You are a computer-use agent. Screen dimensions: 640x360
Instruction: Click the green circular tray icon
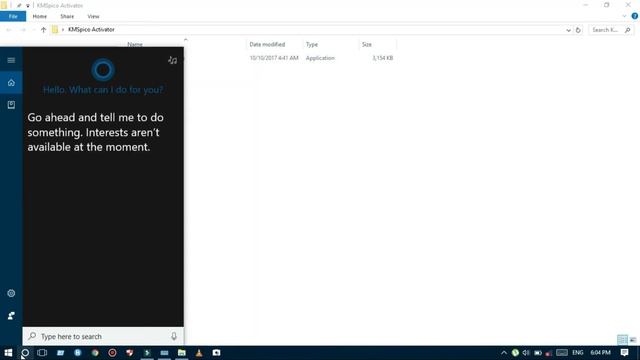pos(515,353)
